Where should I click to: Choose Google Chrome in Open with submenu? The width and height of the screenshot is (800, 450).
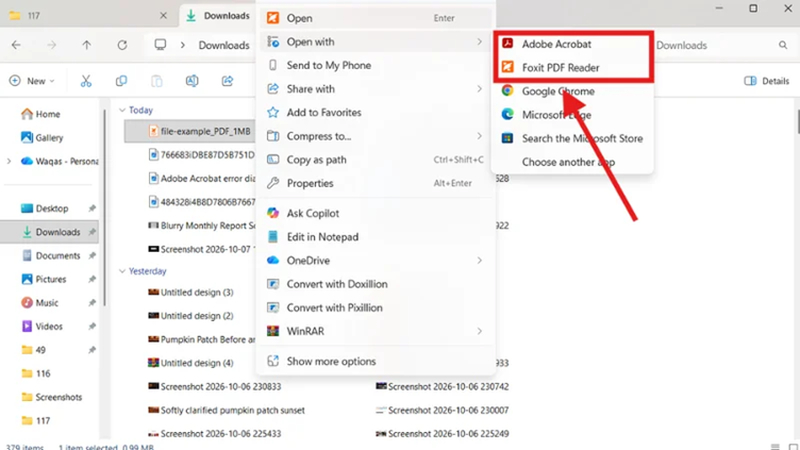(572, 91)
